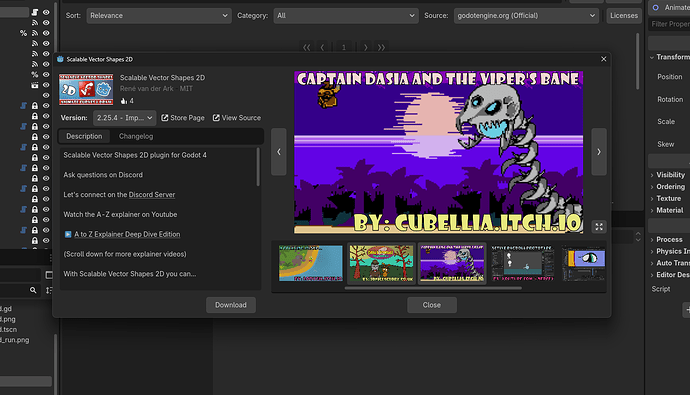Click the Close button in asset dialog

(x=432, y=305)
